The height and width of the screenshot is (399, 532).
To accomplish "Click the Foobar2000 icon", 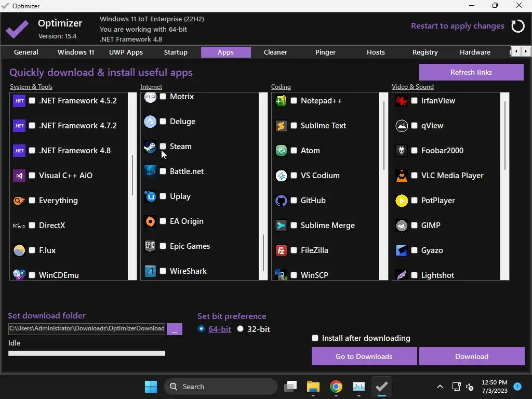I will (402, 151).
